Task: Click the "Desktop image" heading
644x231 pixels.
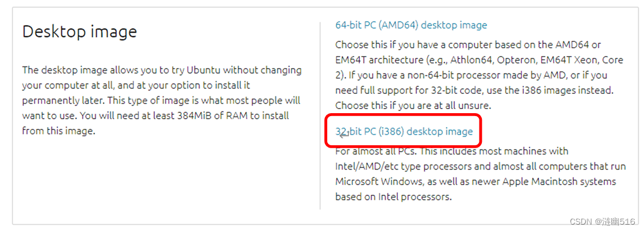Action: [x=80, y=32]
